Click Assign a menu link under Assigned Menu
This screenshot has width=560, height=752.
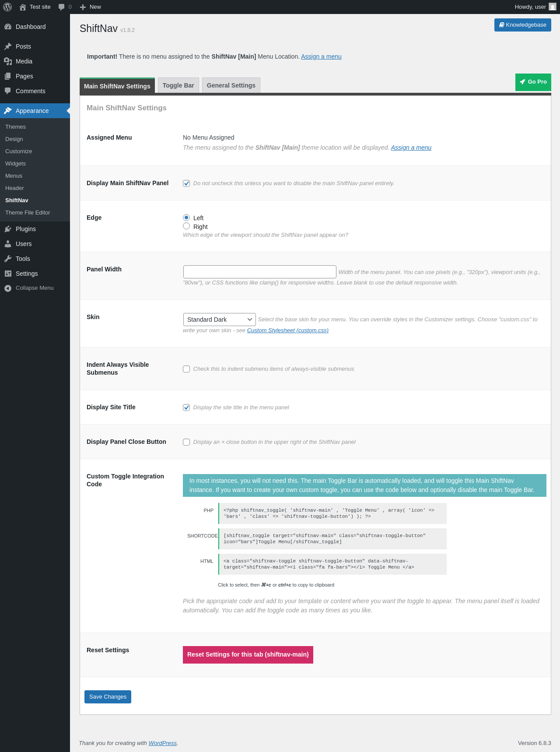pyautogui.click(x=411, y=148)
